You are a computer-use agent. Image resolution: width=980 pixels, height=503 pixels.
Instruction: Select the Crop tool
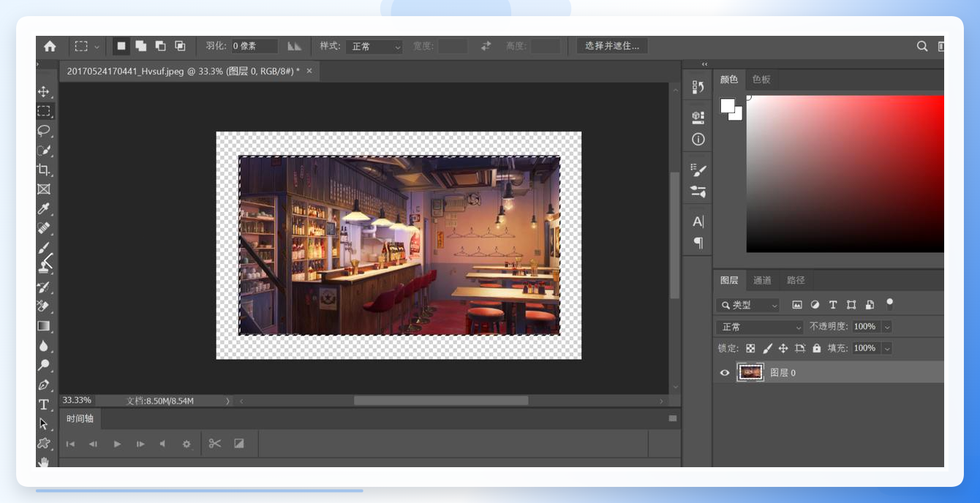tap(44, 170)
